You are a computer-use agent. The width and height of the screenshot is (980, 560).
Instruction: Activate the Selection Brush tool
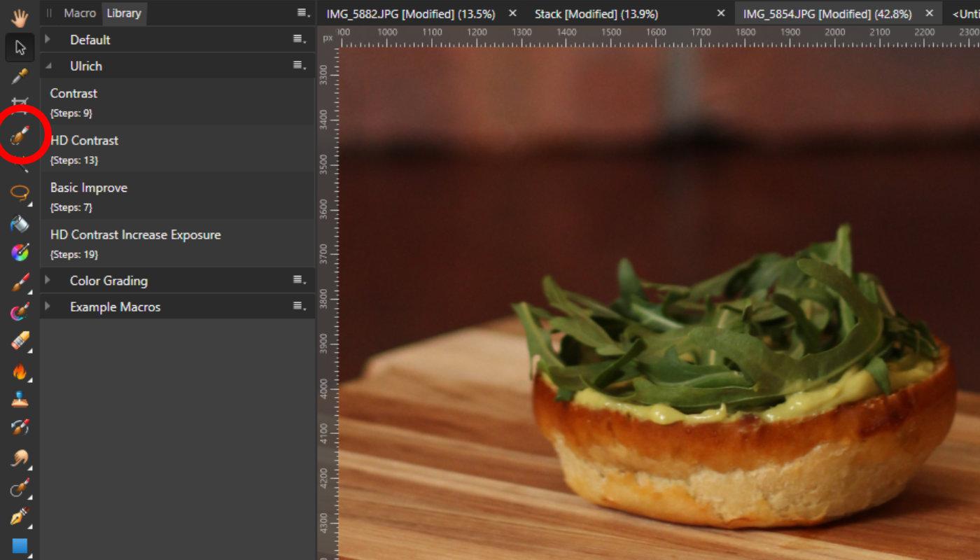[x=20, y=135]
